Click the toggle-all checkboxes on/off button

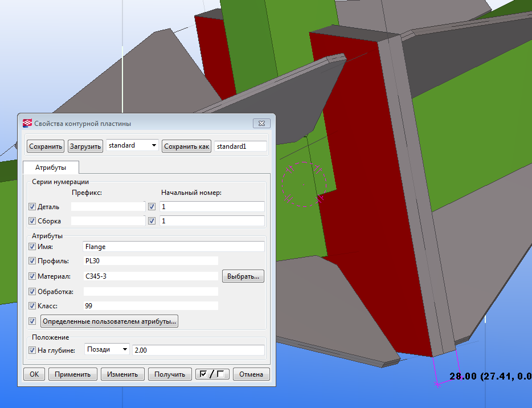212,374
